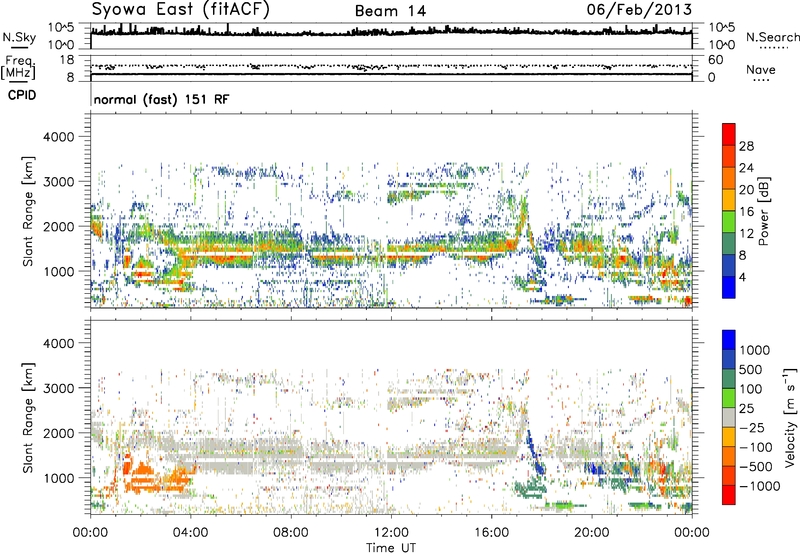Click the '500' label on Velocity scale
800x554 pixels.
(x=751, y=370)
